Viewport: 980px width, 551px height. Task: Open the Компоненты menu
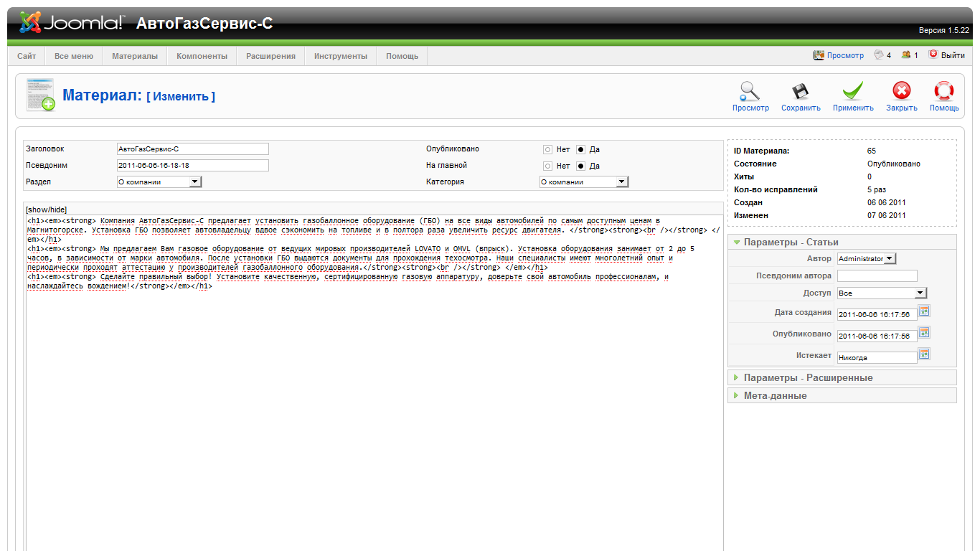202,56
